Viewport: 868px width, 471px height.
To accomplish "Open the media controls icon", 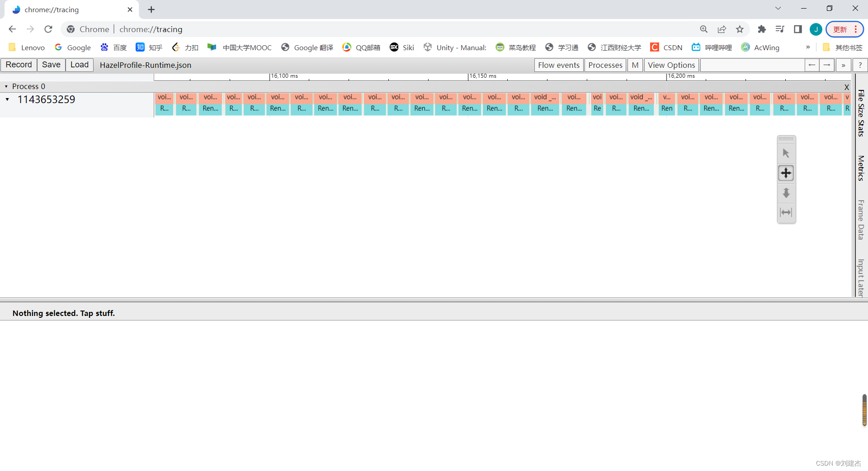I will pos(780,29).
